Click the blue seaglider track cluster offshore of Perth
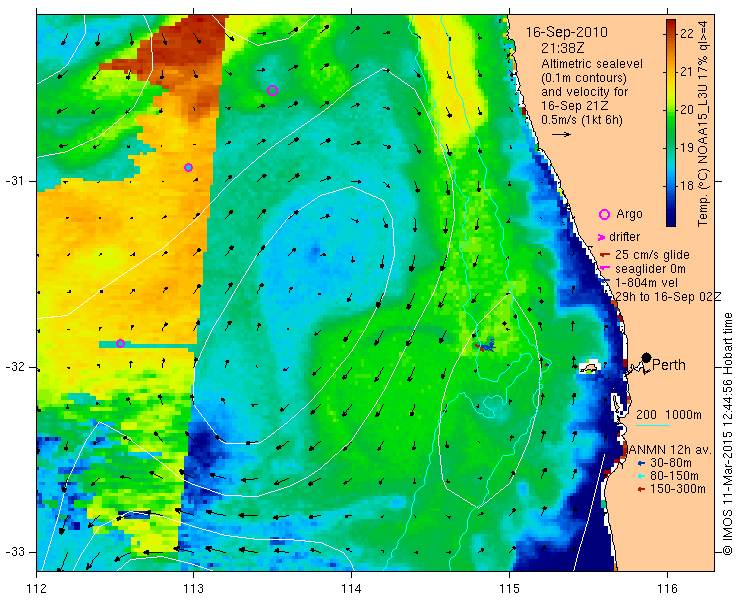 (x=486, y=346)
